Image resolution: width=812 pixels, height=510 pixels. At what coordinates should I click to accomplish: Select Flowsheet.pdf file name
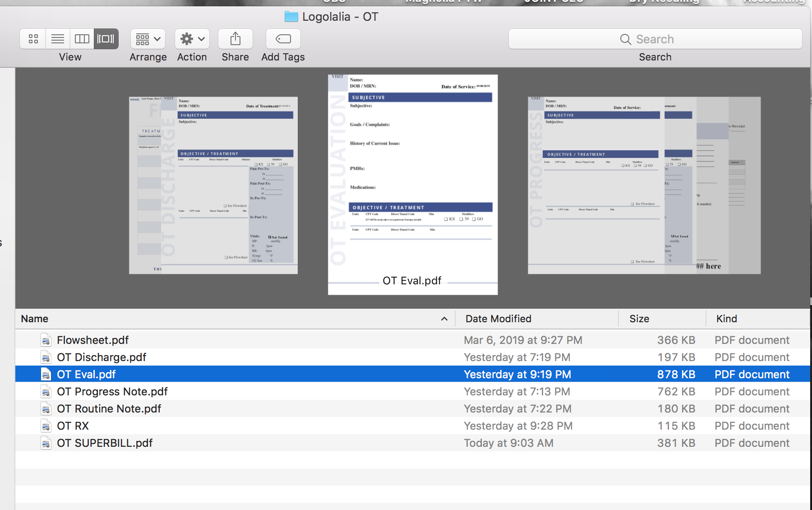click(x=92, y=340)
